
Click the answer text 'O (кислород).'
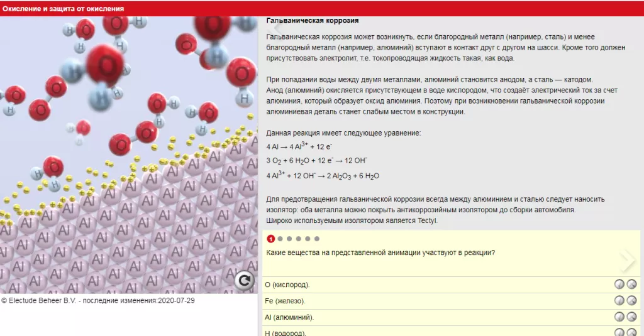[287, 285]
